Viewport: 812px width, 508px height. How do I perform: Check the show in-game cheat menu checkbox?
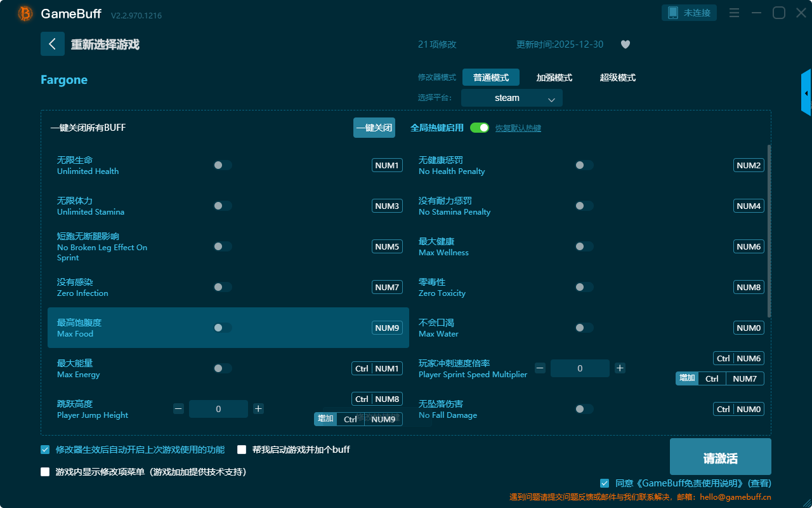(45, 472)
